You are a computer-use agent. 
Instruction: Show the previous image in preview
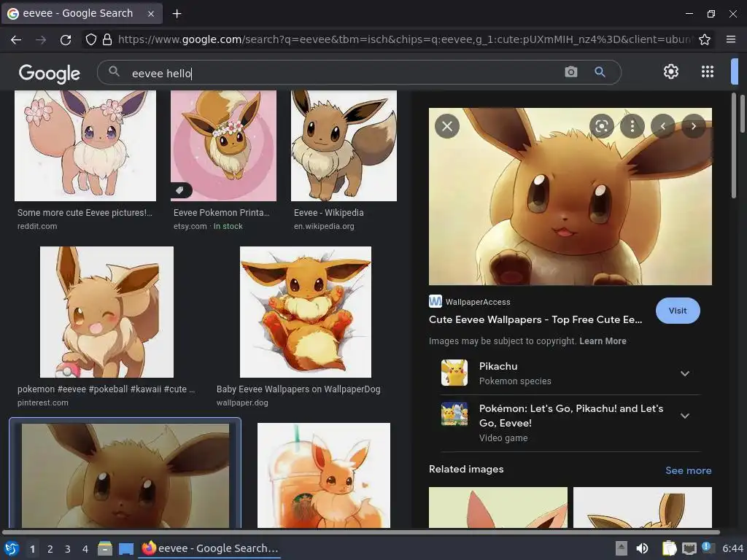tap(662, 126)
